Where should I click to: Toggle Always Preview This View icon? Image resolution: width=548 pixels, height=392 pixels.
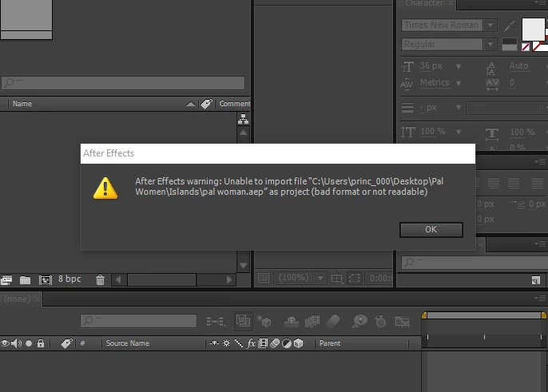[264, 278]
